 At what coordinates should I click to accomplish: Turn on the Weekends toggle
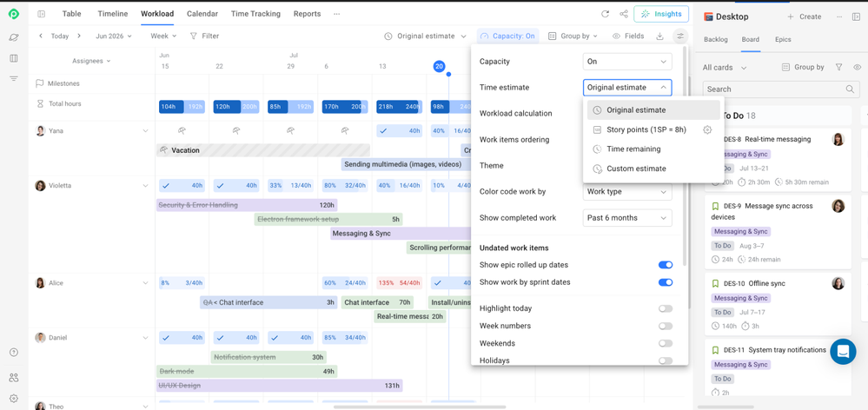666,343
